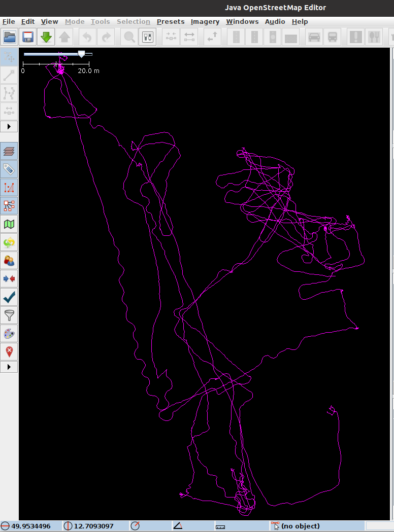Open the Audio menu

click(275, 21)
